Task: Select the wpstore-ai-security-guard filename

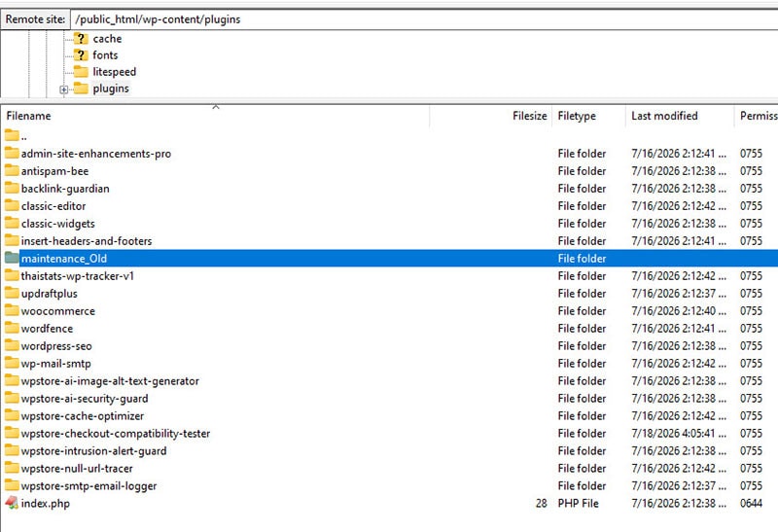Action: [x=85, y=399]
